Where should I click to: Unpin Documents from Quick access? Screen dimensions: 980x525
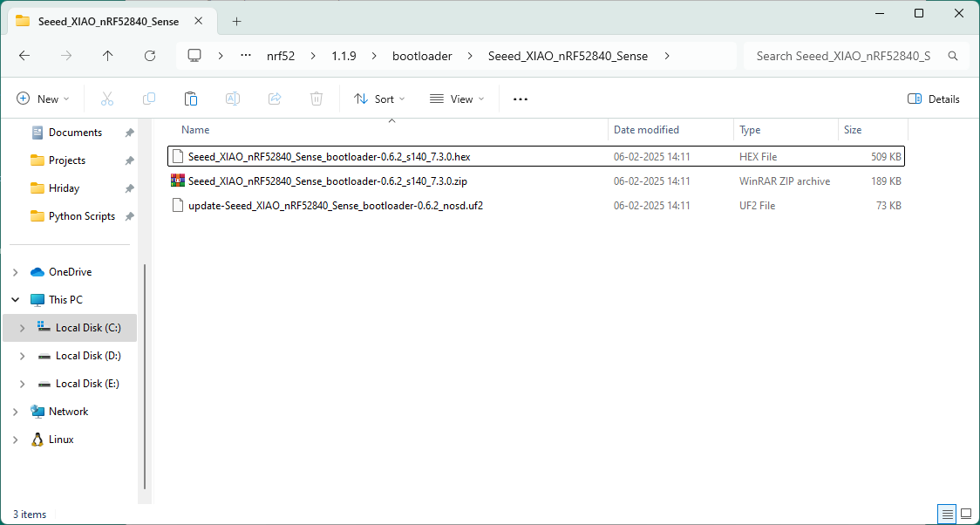129,133
